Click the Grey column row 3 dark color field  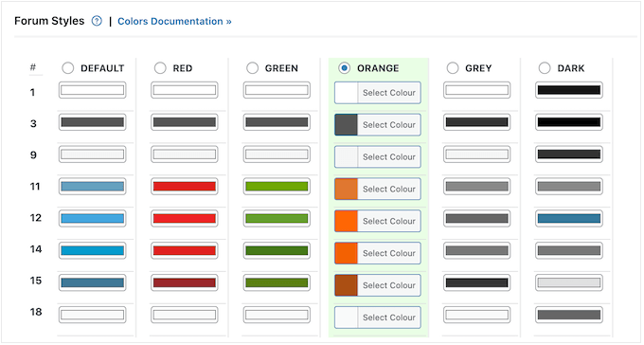[476, 122]
